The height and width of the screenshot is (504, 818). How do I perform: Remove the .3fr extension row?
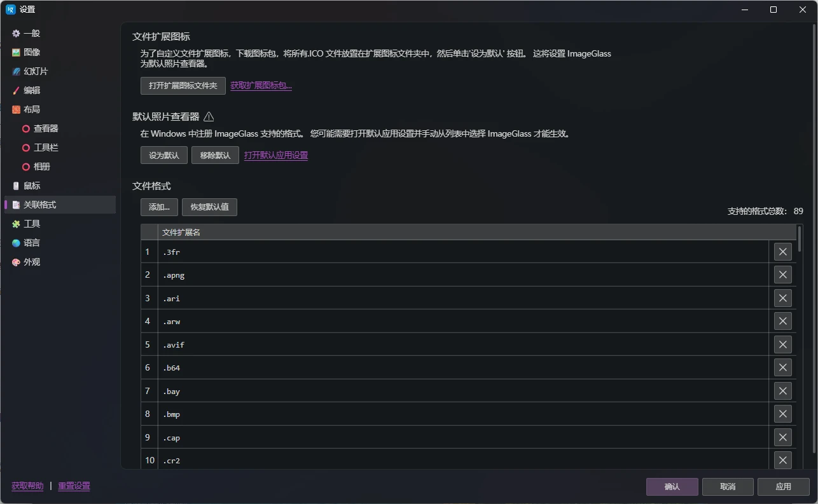click(782, 252)
